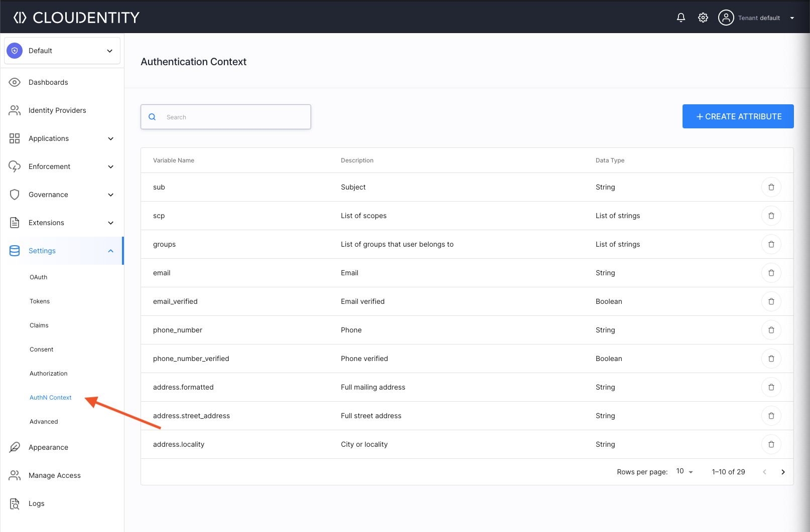Screen dimensions: 810x532
Task: Delete the groups attribute
Action: click(x=771, y=244)
